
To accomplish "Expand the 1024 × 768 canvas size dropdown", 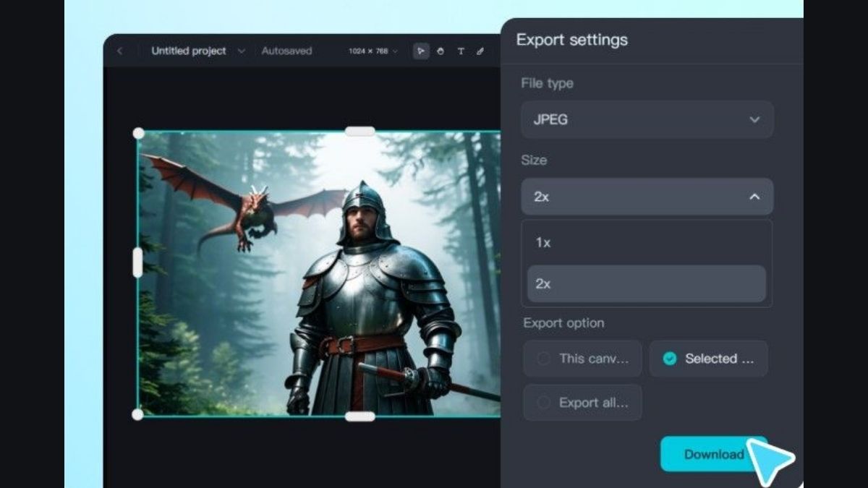I will [373, 51].
